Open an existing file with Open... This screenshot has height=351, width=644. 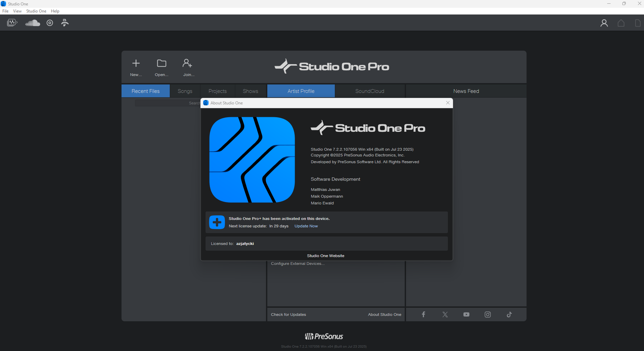[x=162, y=68]
